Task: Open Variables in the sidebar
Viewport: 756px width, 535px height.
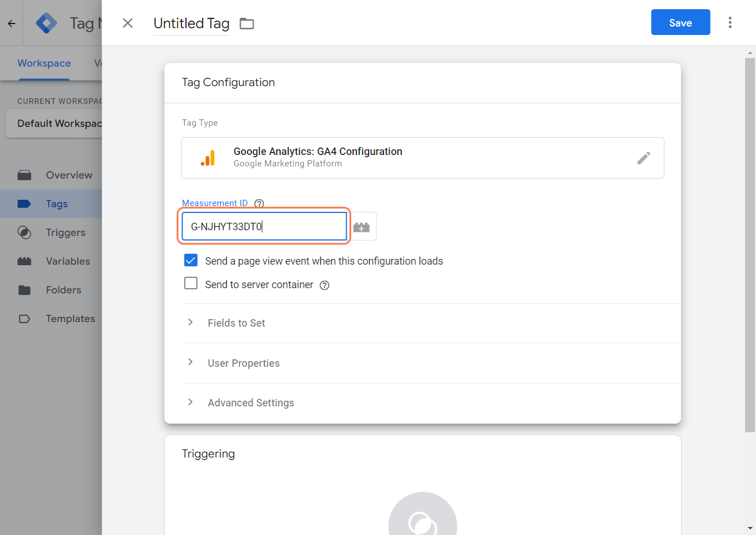Action: 51,261
